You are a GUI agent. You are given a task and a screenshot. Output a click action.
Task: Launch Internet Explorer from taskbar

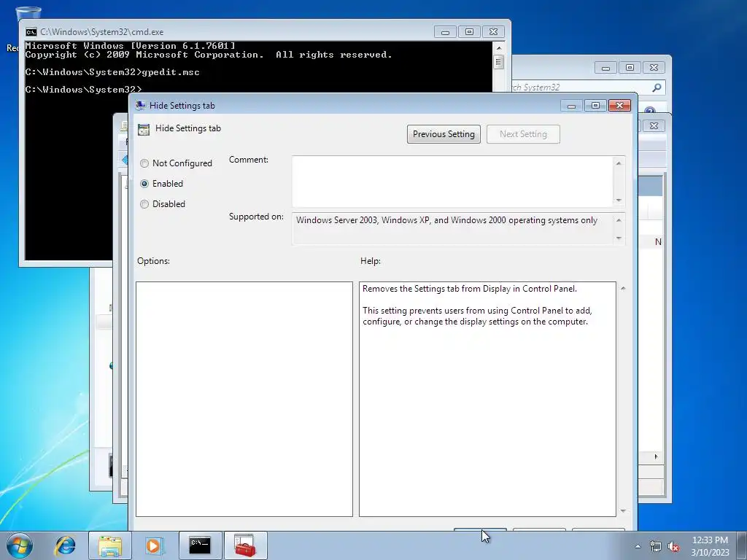coord(65,545)
